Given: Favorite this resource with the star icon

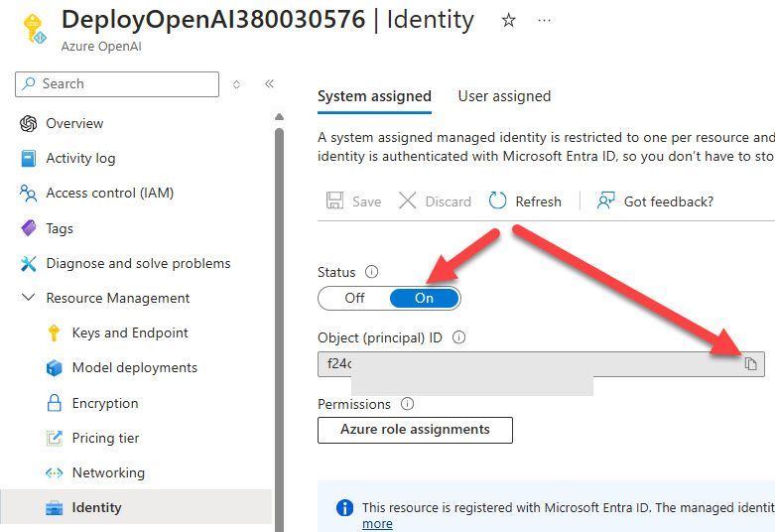Looking at the screenshot, I should click(x=508, y=20).
